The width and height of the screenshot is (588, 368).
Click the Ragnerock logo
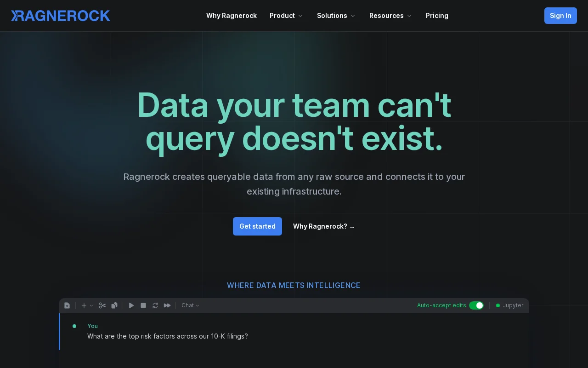[x=61, y=16]
